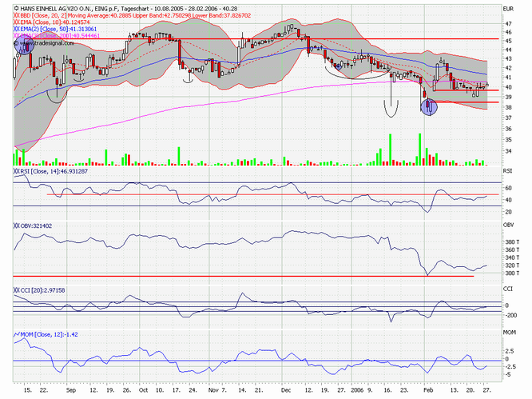Viewport: 532px width, 399px height.
Task: Click the RSI indicator line icon
Action: point(18,172)
